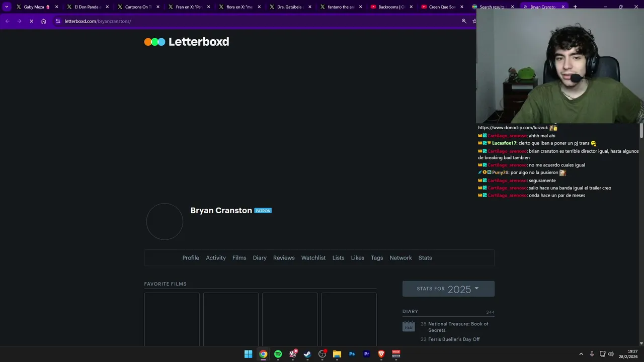This screenshot has height=362, width=644.
Task: Open National Treasure: Book of Secrets entry
Action: [x=458, y=327]
